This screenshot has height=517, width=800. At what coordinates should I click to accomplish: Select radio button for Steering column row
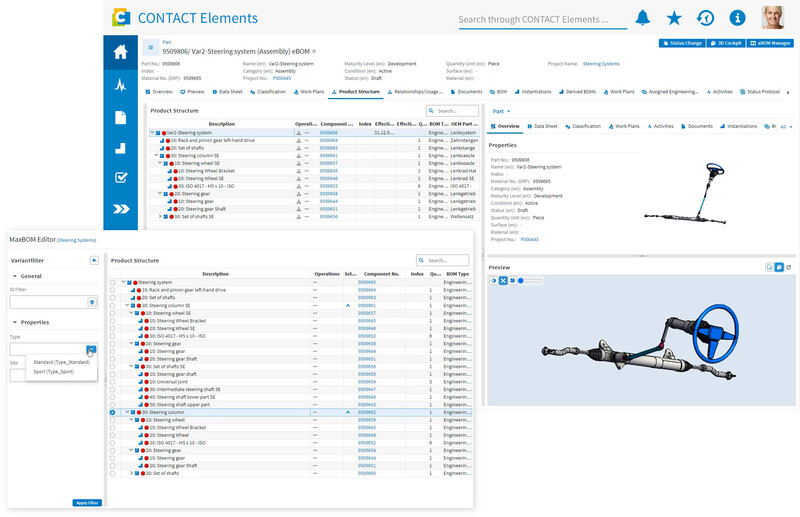[x=112, y=412]
